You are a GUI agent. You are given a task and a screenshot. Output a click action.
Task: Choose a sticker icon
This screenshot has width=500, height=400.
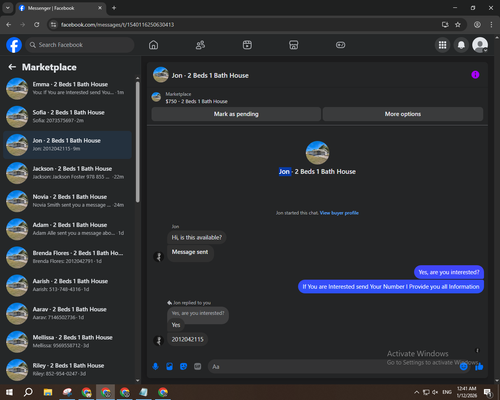point(183,367)
